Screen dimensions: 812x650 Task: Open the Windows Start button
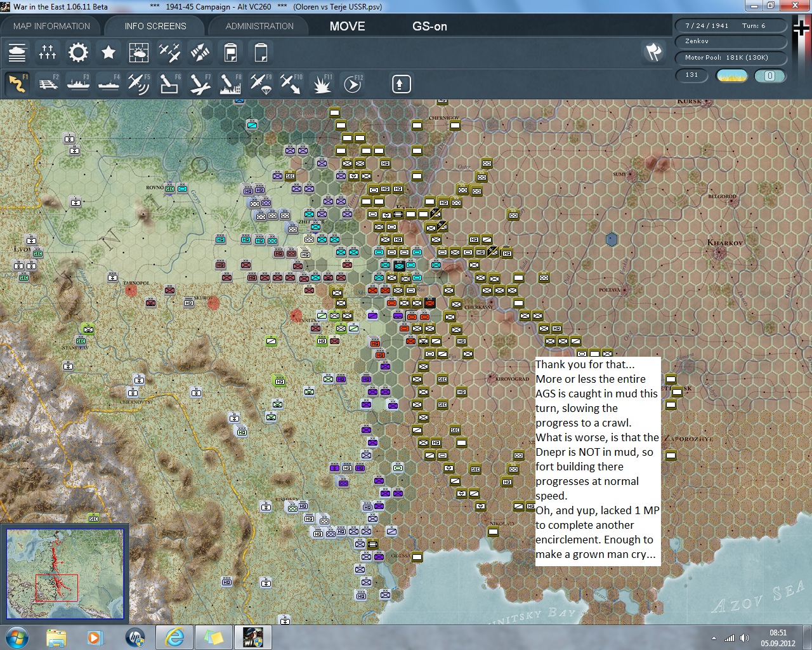tap(16, 637)
